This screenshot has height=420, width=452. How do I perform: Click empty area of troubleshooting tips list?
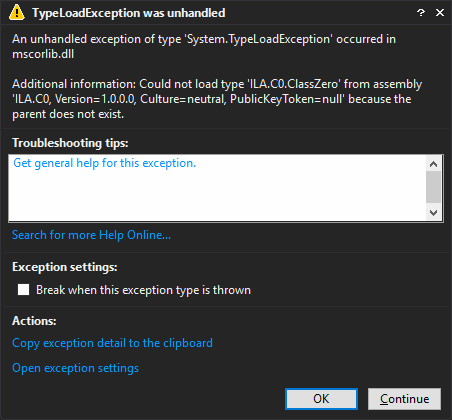coord(217,197)
